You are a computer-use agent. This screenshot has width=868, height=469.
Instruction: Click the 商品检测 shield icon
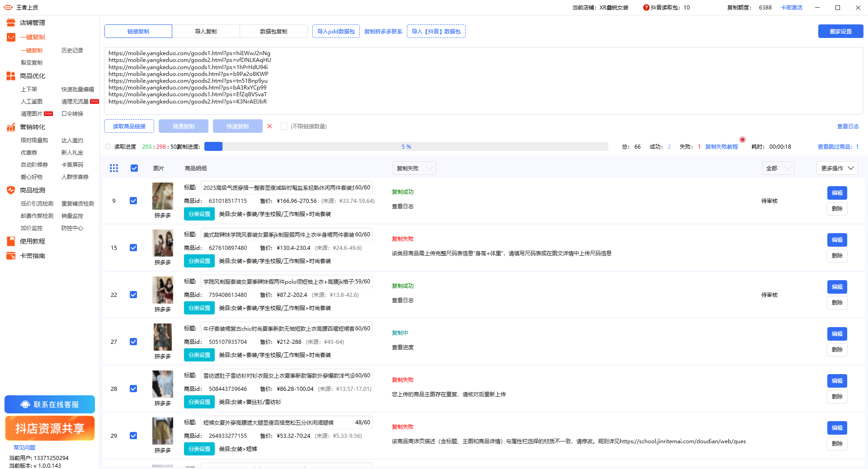11,190
